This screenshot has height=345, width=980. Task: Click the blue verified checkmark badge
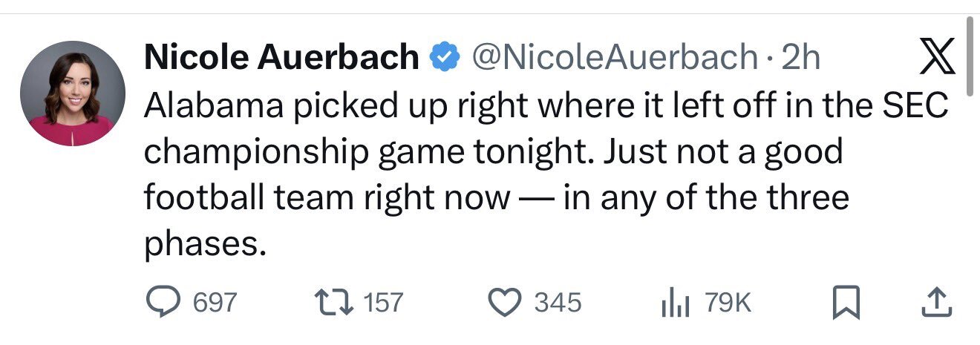point(445,57)
